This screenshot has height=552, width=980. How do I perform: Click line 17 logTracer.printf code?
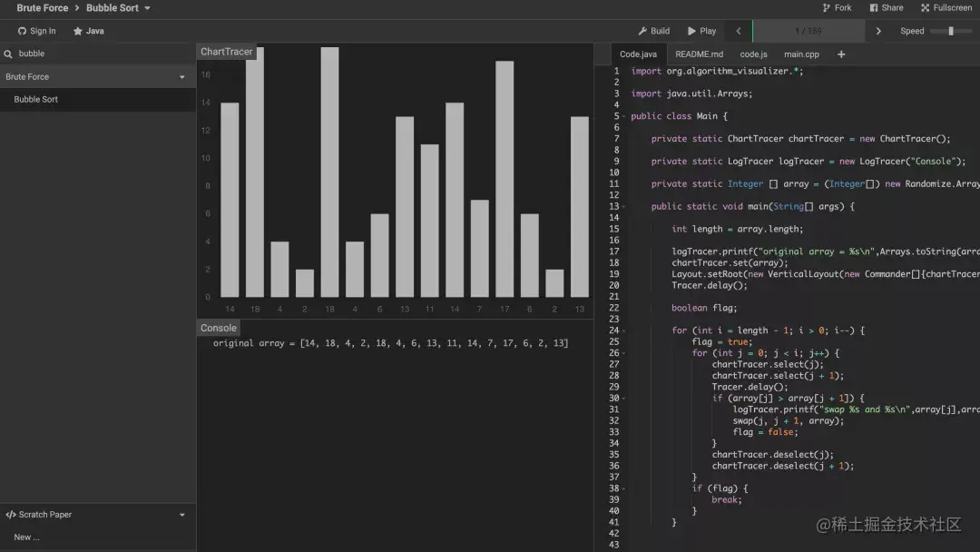[825, 251]
